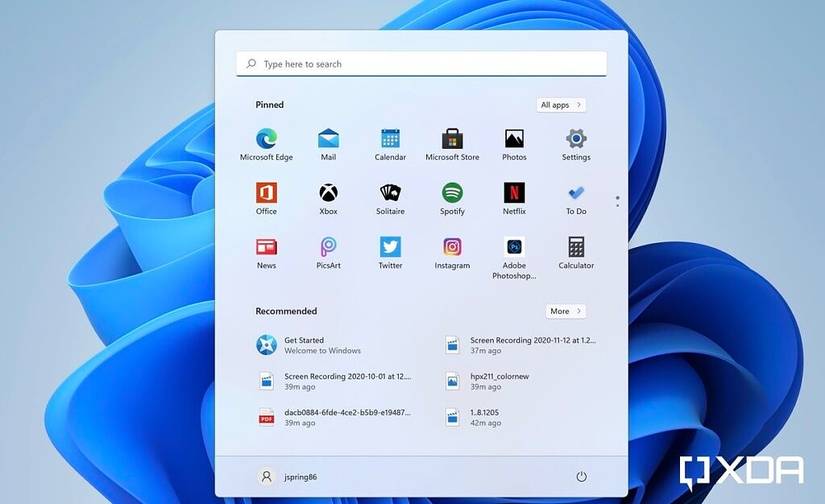Click More in Recommended section
825x504 pixels.
[566, 311]
